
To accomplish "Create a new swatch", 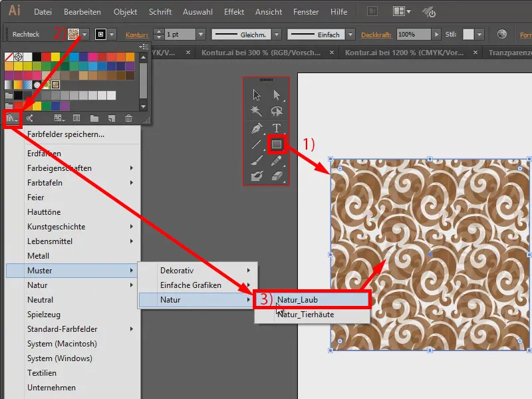I will [112, 118].
